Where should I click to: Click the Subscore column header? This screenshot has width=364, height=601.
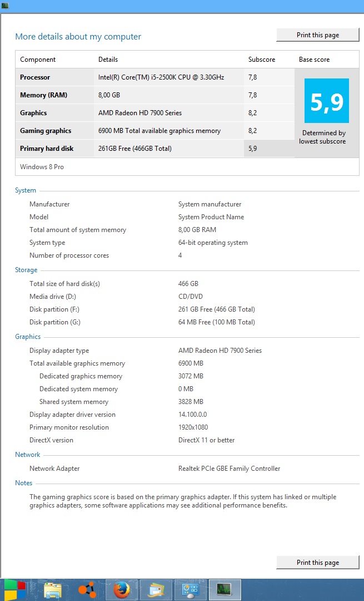coord(261,60)
